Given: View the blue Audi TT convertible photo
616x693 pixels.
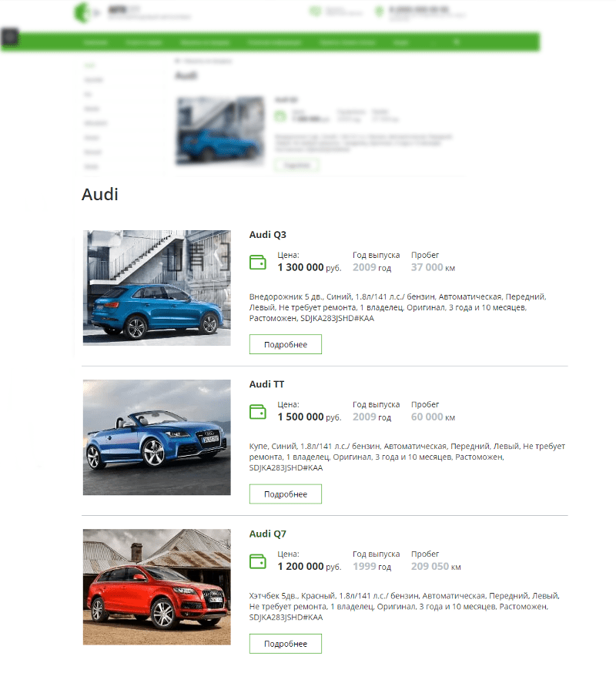Looking at the screenshot, I should [157, 437].
